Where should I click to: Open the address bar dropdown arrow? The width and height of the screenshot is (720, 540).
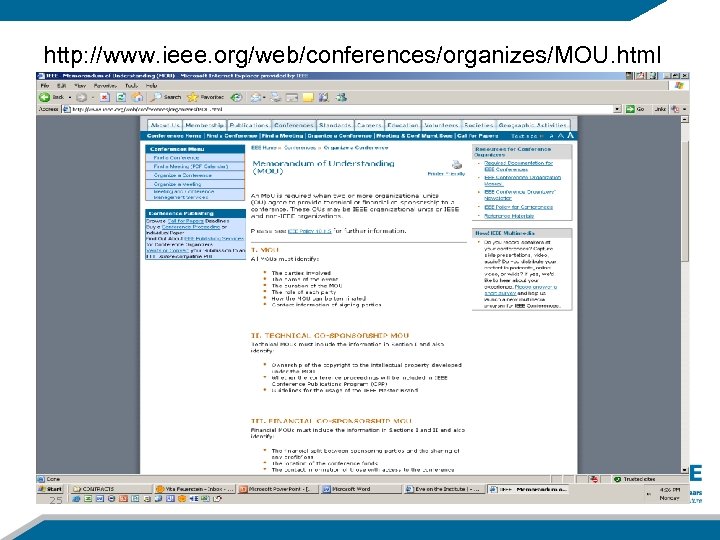pyautogui.click(x=618, y=109)
